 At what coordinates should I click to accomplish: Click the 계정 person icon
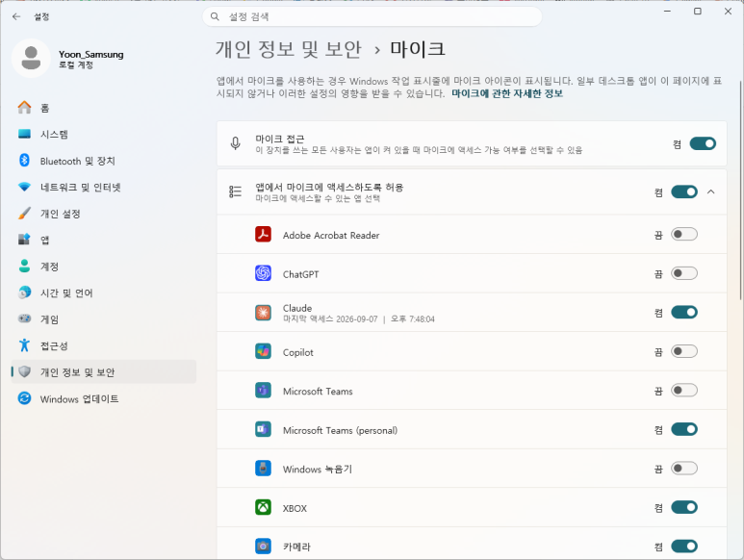pyautogui.click(x=25, y=266)
